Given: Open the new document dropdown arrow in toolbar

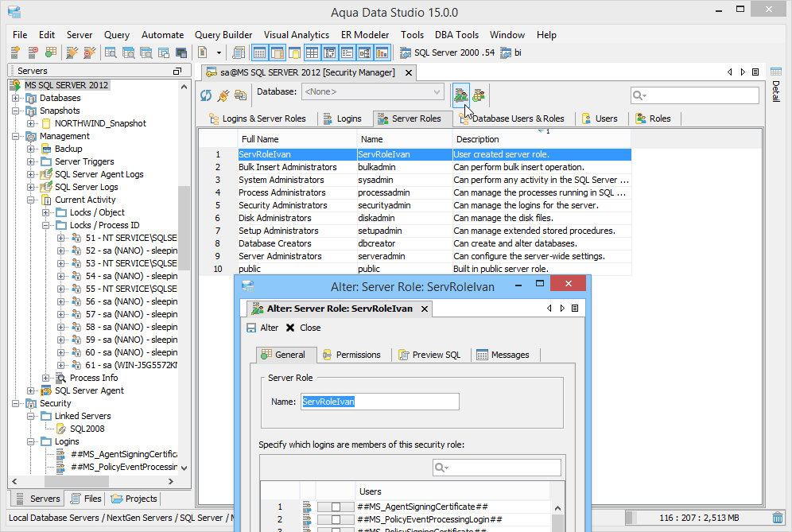Looking at the screenshot, I should [219, 52].
